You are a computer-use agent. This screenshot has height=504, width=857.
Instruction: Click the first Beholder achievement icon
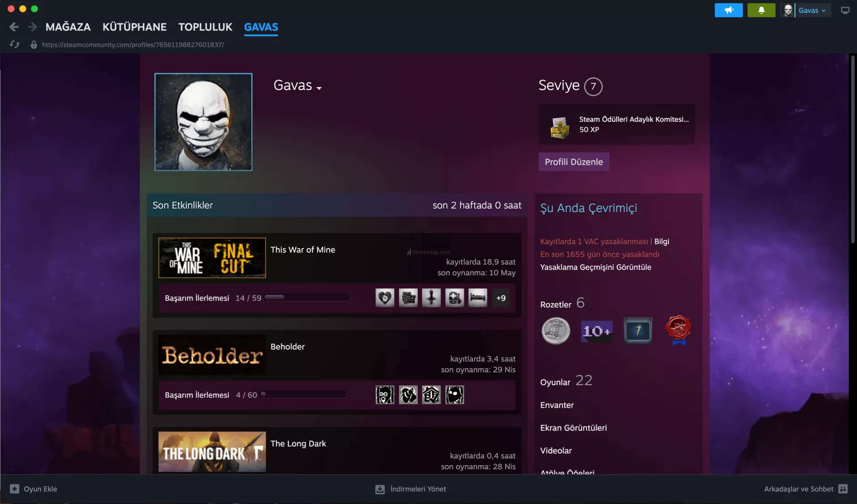click(385, 395)
